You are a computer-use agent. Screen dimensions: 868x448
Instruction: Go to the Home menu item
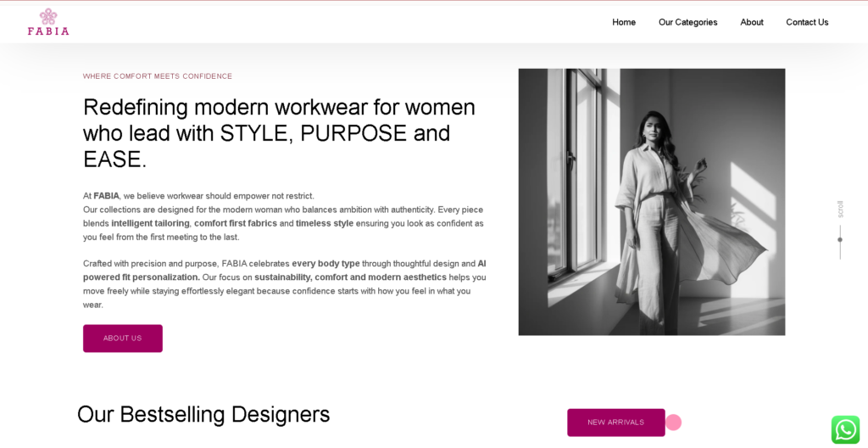[x=624, y=22]
